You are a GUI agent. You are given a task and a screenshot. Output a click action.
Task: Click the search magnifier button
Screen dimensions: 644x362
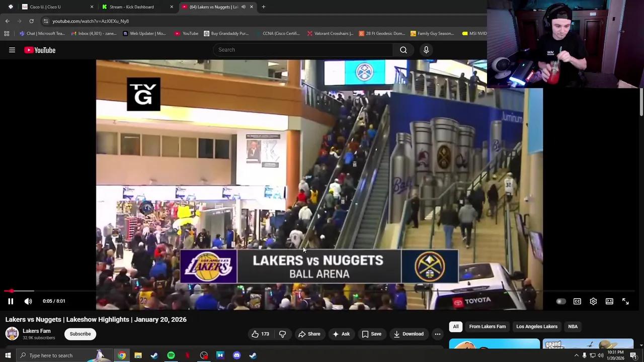tap(403, 50)
